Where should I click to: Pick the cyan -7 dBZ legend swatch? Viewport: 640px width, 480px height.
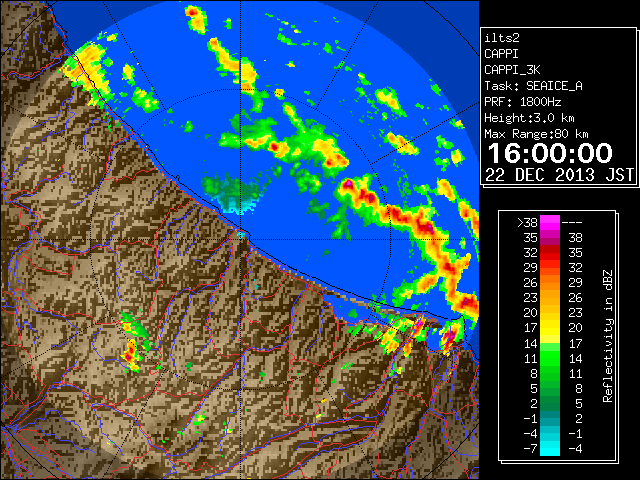click(550, 449)
